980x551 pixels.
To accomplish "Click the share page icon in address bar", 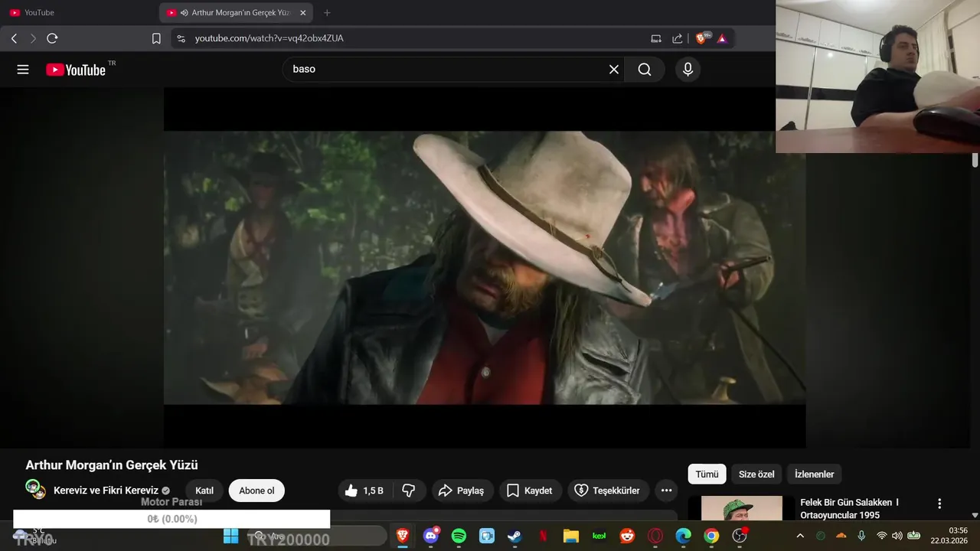I will [678, 38].
